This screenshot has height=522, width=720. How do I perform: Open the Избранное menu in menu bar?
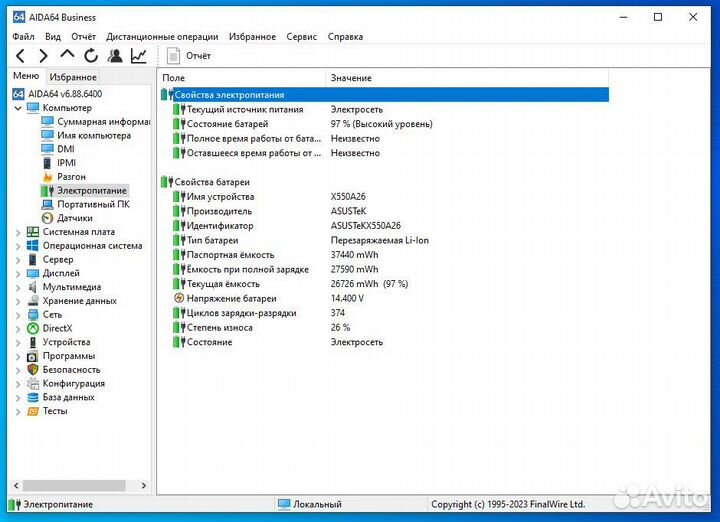[252, 36]
